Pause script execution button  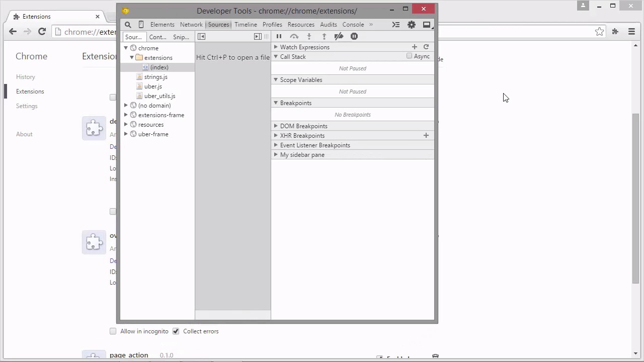click(279, 36)
